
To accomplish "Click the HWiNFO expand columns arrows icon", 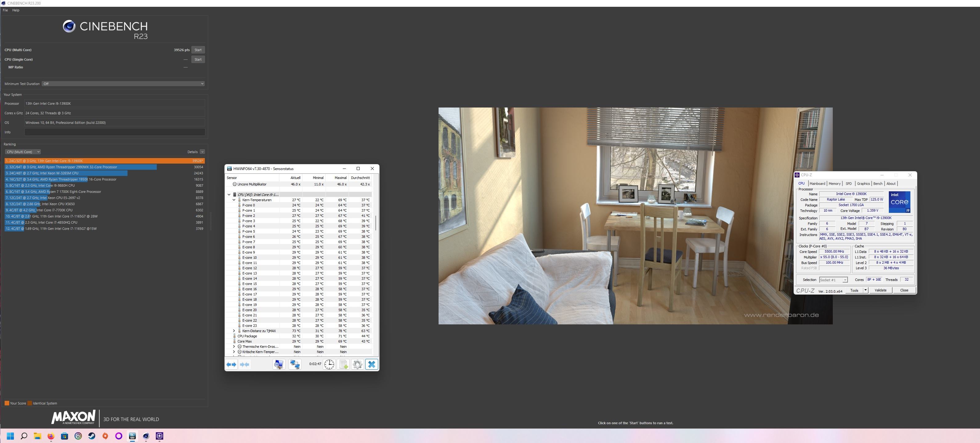I will click(231, 364).
